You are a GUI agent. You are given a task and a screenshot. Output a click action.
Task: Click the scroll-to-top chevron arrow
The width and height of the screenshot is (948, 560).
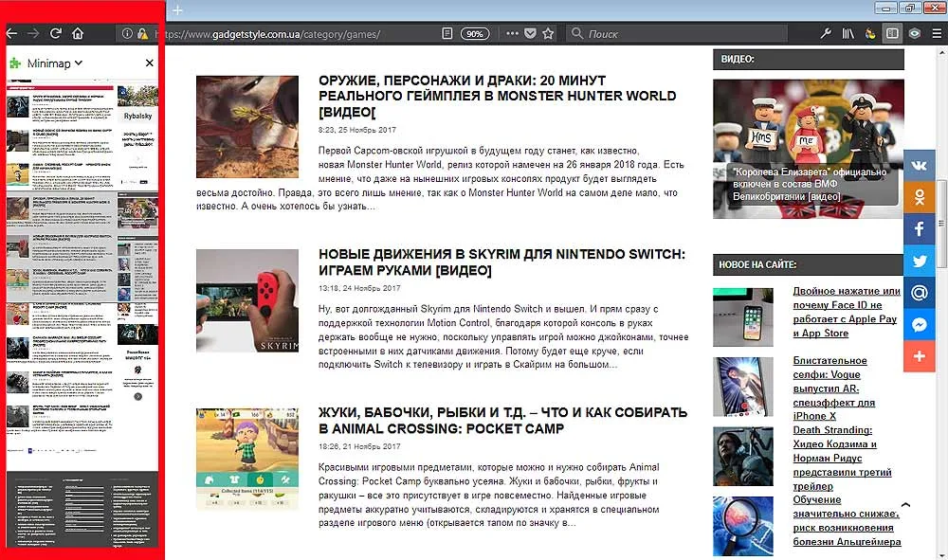click(905, 505)
